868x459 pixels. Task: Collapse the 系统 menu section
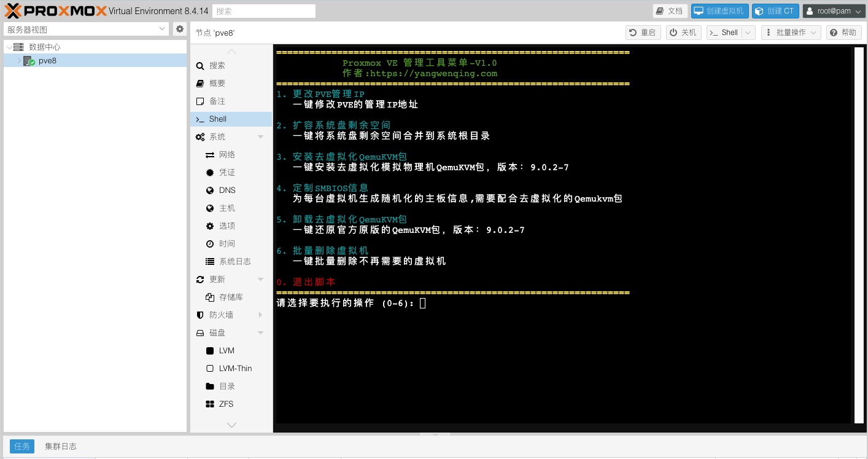[x=260, y=137]
